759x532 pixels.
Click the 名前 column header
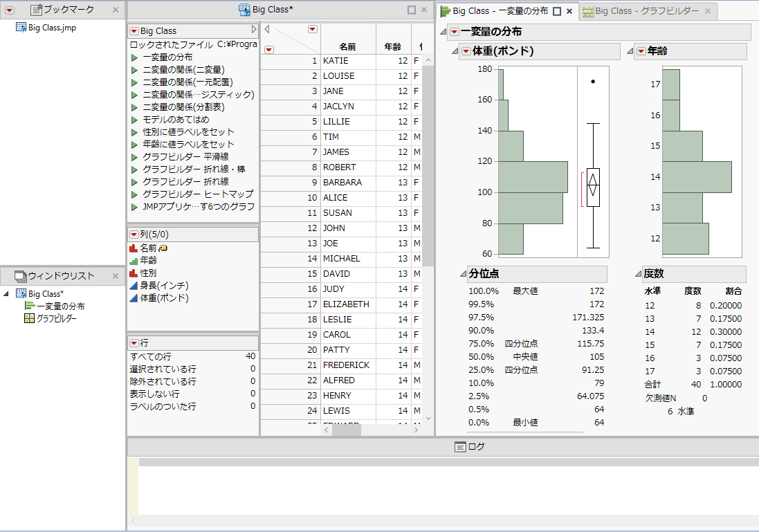coord(347,46)
